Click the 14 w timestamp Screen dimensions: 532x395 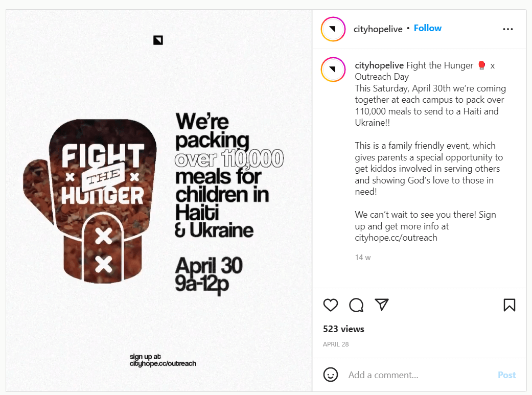click(363, 258)
